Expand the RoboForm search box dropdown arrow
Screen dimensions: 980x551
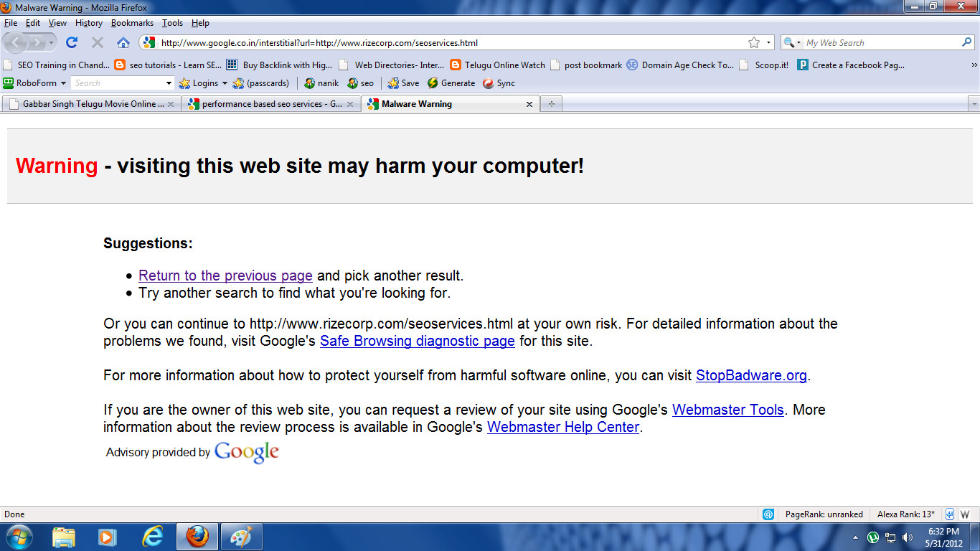coord(169,83)
